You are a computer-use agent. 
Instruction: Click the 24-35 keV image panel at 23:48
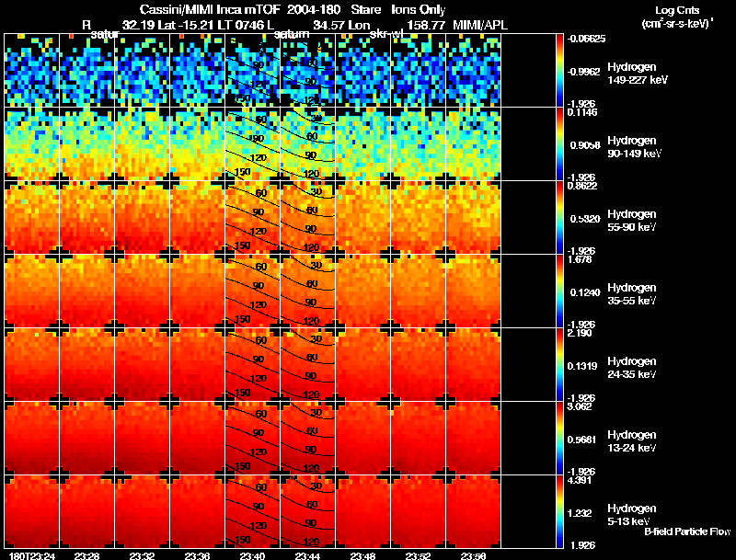point(362,365)
